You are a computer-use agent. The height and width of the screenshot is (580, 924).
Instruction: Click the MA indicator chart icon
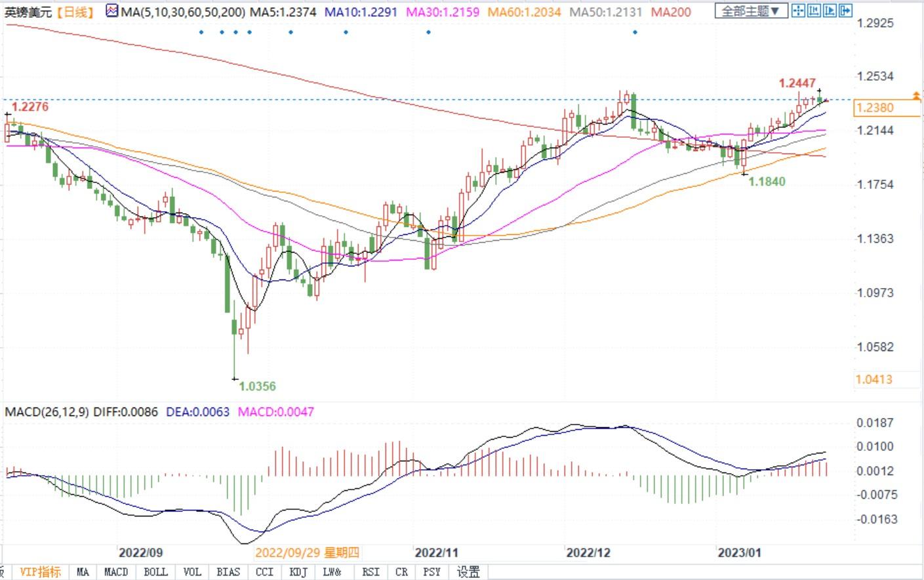pos(111,11)
